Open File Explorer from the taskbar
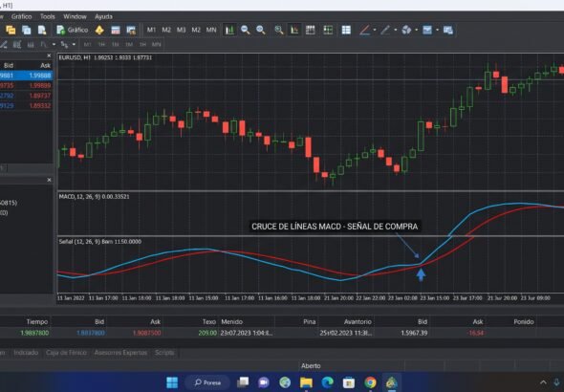This screenshot has height=392, width=564. point(306,382)
